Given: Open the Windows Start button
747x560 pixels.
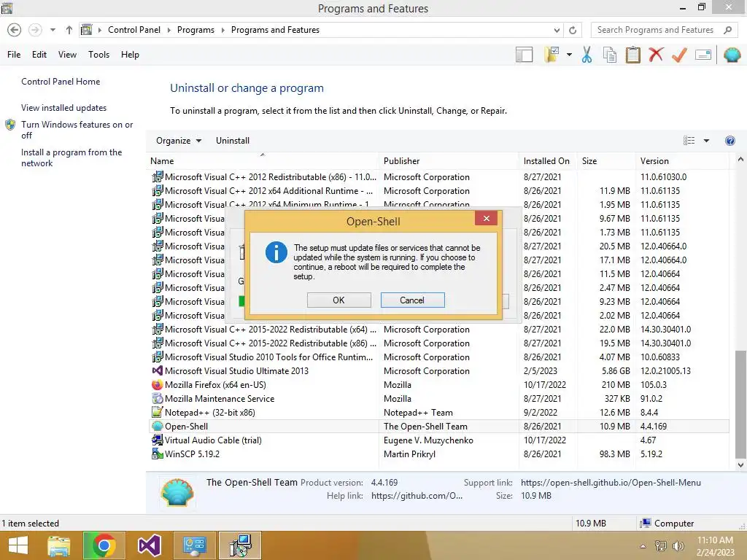Looking at the screenshot, I should [18, 545].
